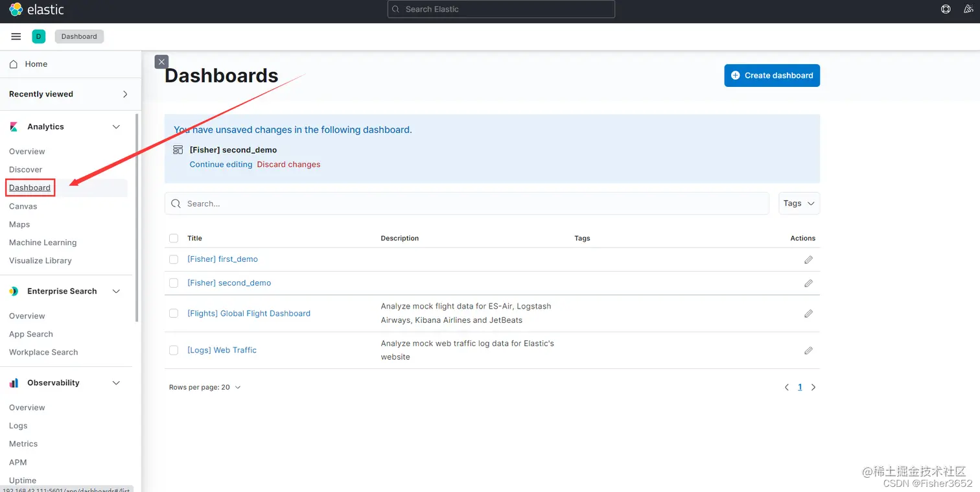The height and width of the screenshot is (492, 980).
Task: Check the [Fisher] second_demo row checkbox
Action: pyautogui.click(x=174, y=283)
